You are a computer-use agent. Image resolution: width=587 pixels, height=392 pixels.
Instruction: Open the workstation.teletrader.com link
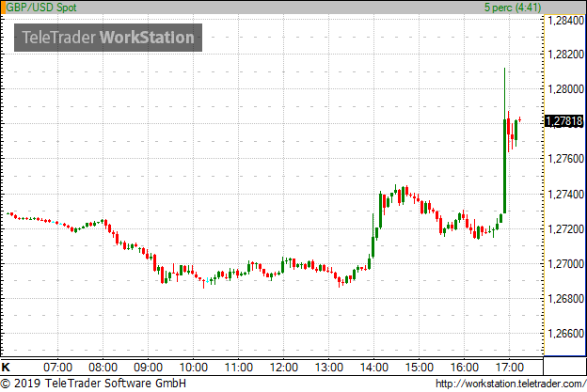tap(511, 384)
